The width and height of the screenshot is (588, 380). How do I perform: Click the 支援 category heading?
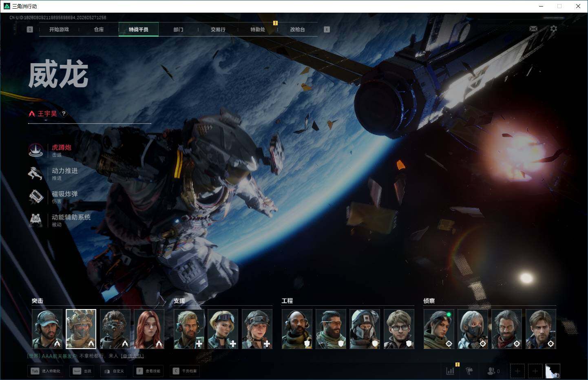(179, 301)
